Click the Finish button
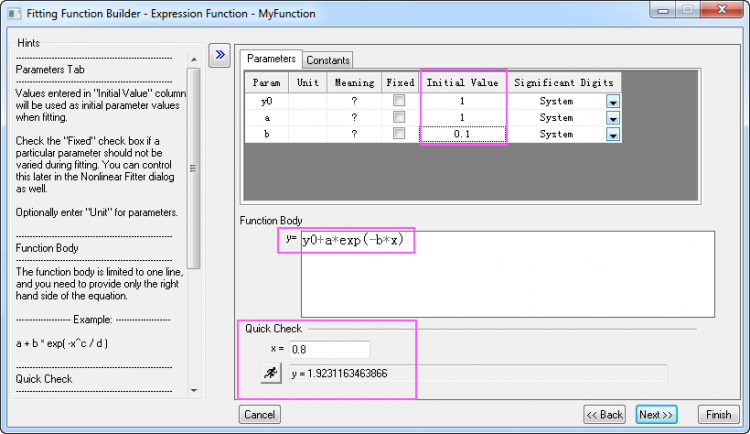The image size is (750, 434). [718, 414]
